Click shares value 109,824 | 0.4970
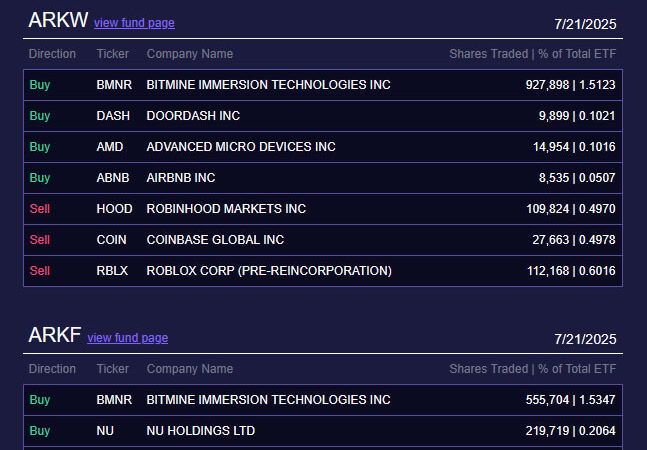Image resolution: width=647 pixels, height=450 pixels. (571, 209)
